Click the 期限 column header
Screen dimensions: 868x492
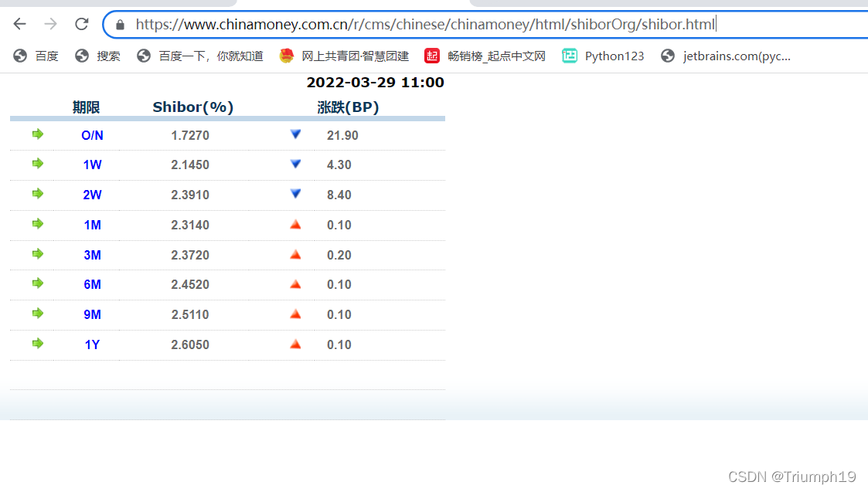pos(87,107)
